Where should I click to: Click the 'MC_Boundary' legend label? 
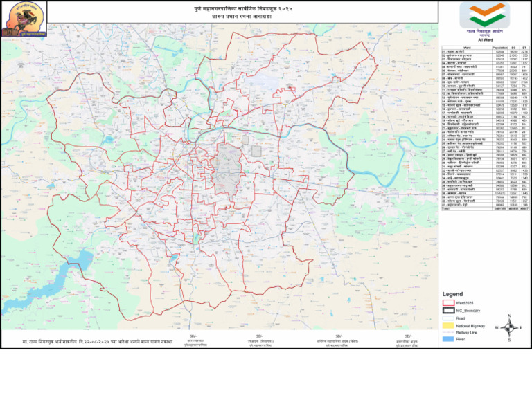click(468, 311)
